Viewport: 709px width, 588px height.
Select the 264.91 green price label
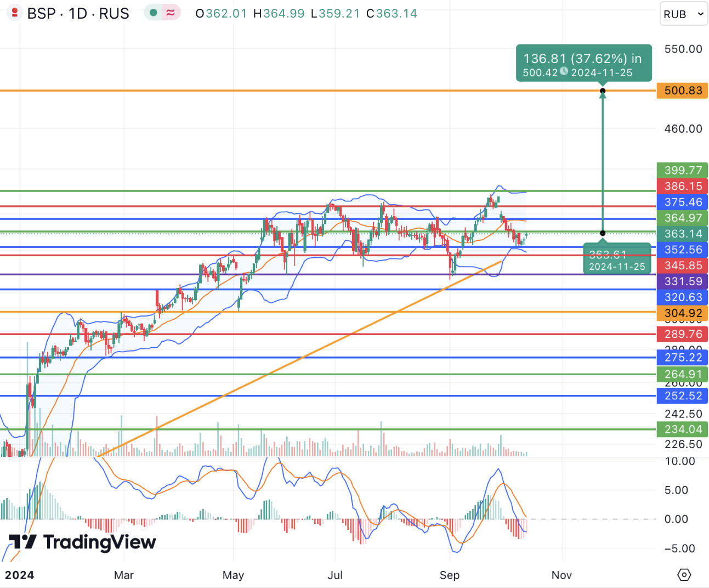[683, 375]
